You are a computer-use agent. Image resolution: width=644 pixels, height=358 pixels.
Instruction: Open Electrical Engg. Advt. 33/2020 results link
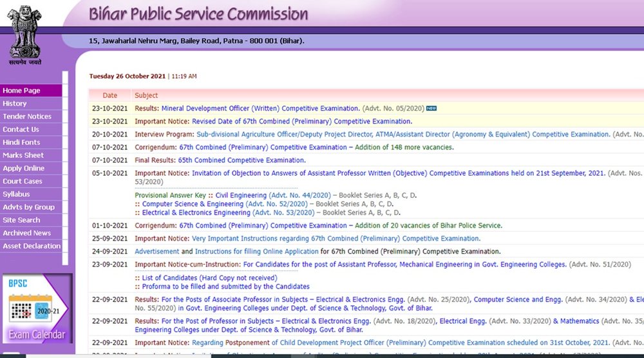(x=463, y=321)
